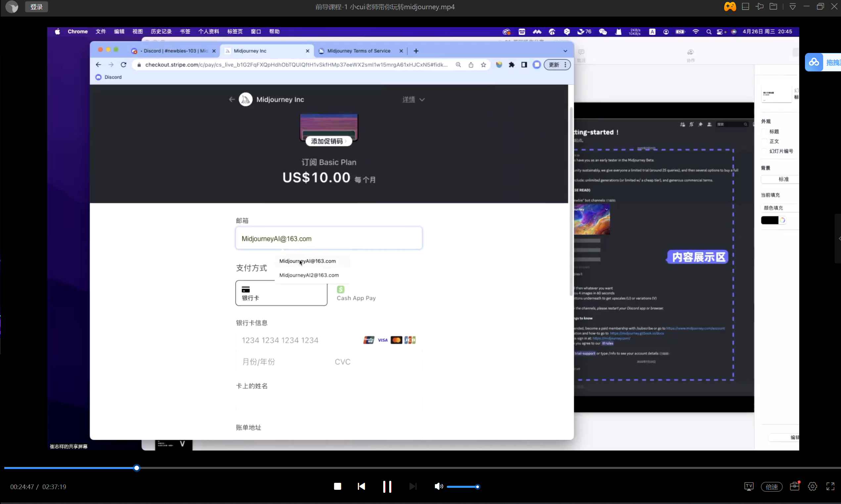
Task: Click the cardholder name field under 卡上的姓名
Action: (328, 404)
